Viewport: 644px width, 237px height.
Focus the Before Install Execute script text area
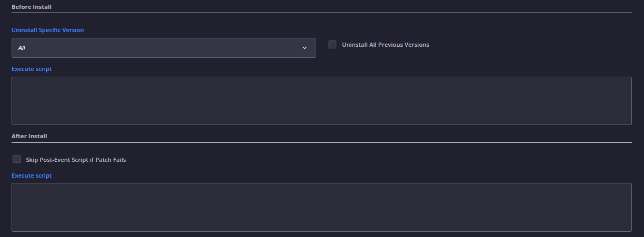click(x=321, y=101)
